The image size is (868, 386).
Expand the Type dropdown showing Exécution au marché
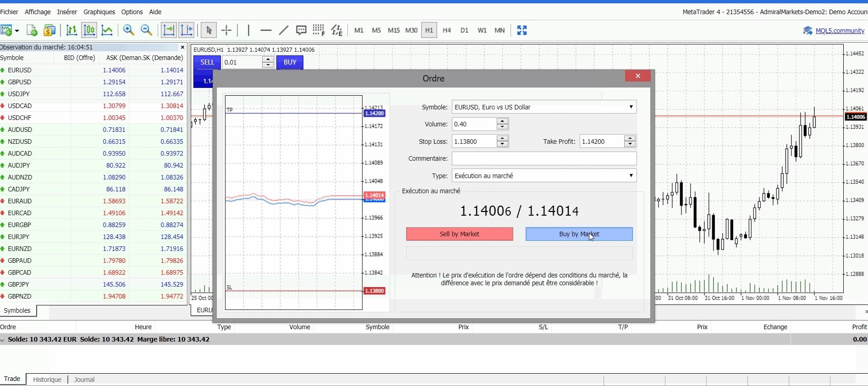[631, 176]
